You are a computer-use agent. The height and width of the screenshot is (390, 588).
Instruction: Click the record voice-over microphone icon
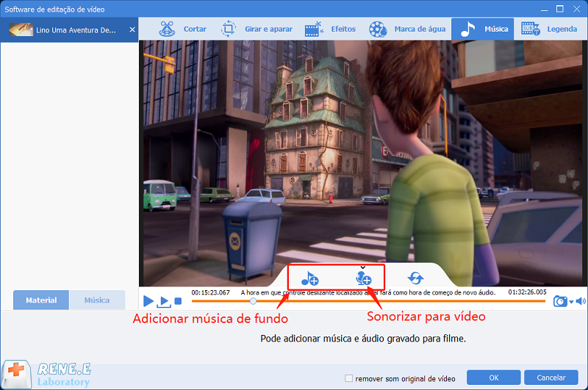pos(363,279)
